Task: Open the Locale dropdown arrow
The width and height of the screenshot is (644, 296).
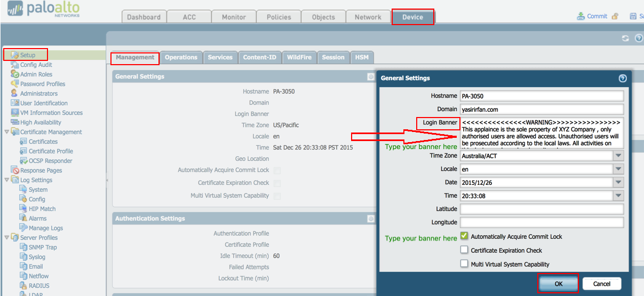Action: [x=618, y=169]
